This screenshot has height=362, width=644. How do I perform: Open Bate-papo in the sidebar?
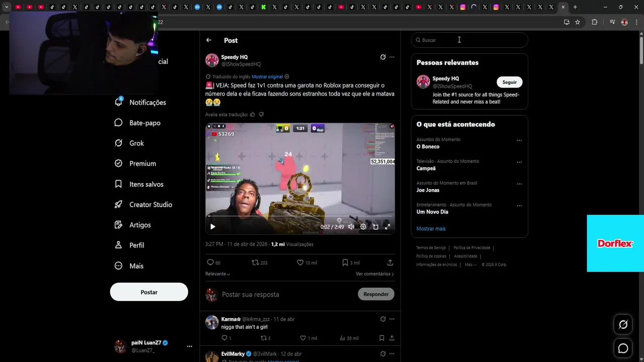pos(138,123)
